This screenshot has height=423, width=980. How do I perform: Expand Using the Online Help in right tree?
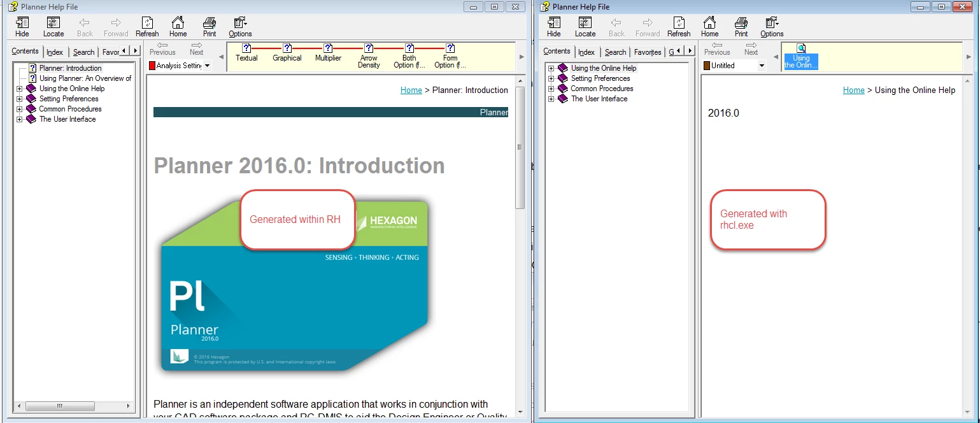(x=551, y=68)
